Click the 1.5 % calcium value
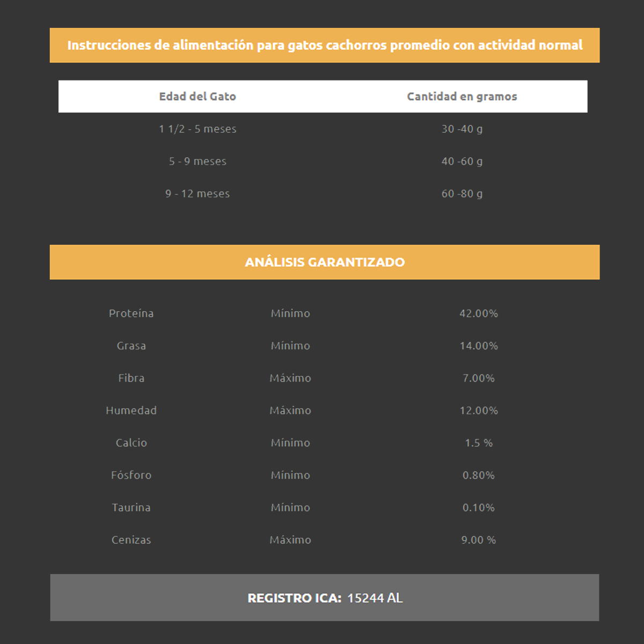Screen dimensions: 644x644 [478, 443]
